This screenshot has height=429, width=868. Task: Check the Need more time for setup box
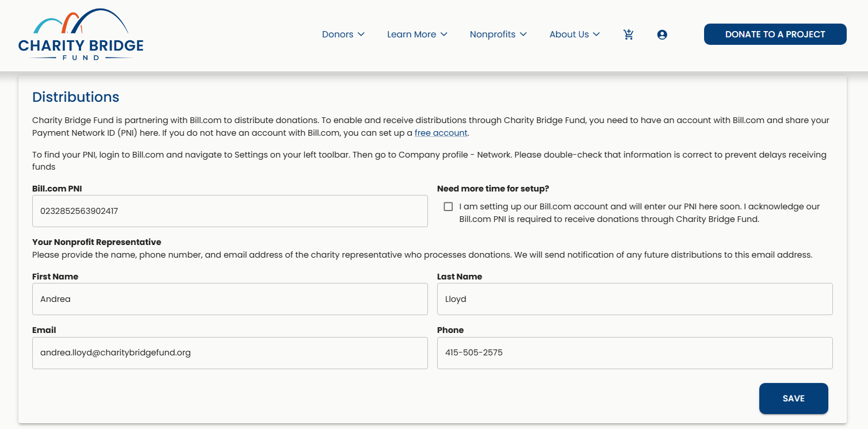(x=448, y=206)
